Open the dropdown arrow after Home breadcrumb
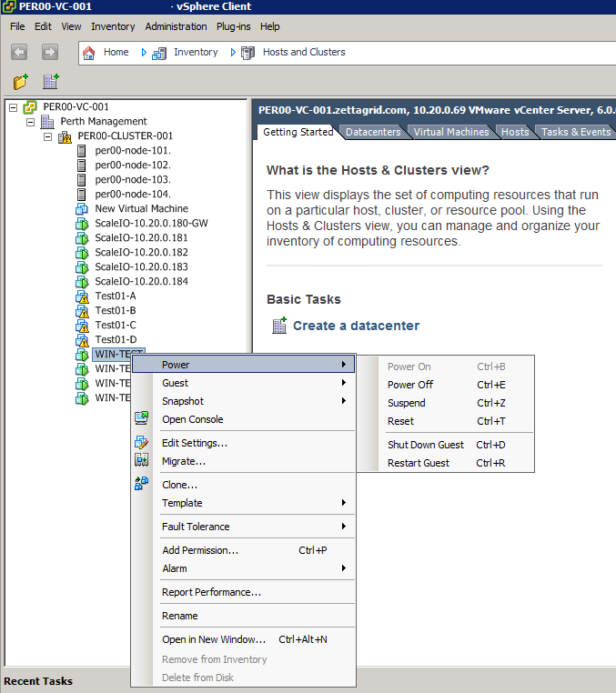Screen dimensions: 616x693 pyautogui.click(x=144, y=53)
